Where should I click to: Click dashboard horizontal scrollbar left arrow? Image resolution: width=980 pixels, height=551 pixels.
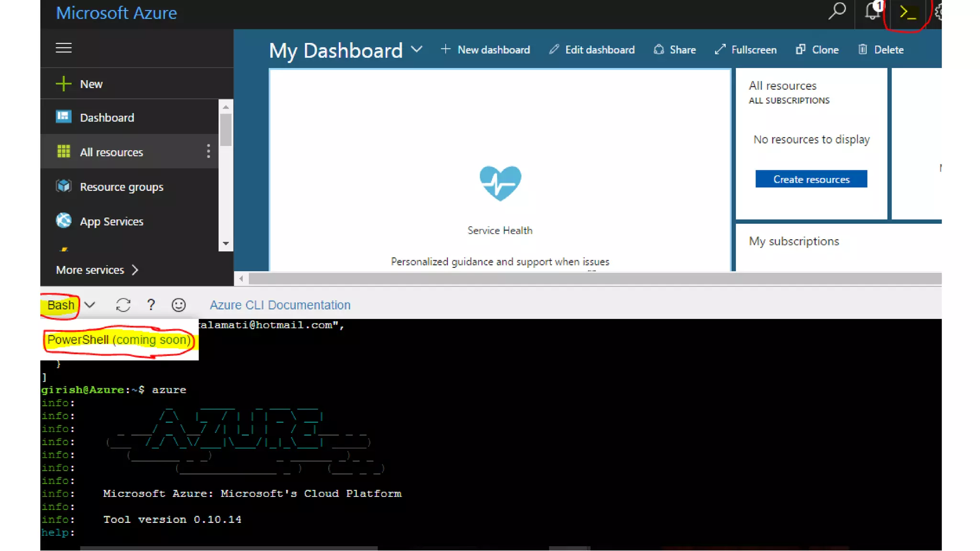tap(241, 279)
